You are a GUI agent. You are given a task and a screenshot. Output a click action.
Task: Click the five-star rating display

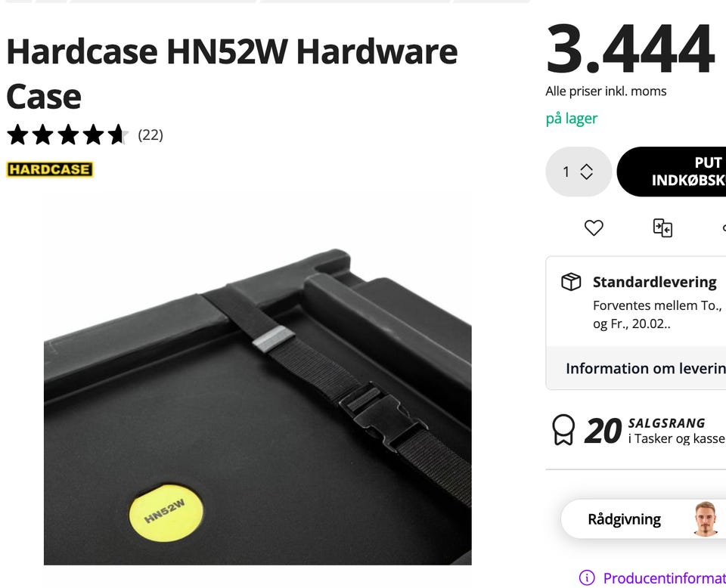click(67, 135)
